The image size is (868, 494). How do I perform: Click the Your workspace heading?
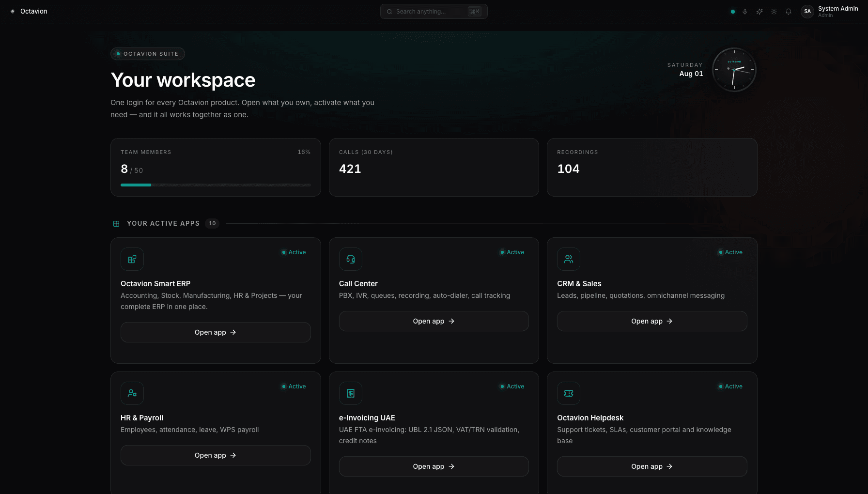click(183, 80)
